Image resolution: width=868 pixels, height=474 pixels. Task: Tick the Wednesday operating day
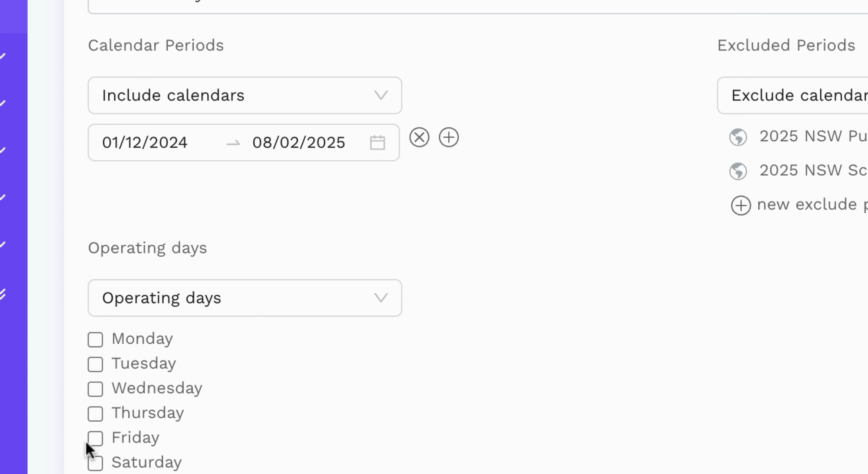point(95,389)
